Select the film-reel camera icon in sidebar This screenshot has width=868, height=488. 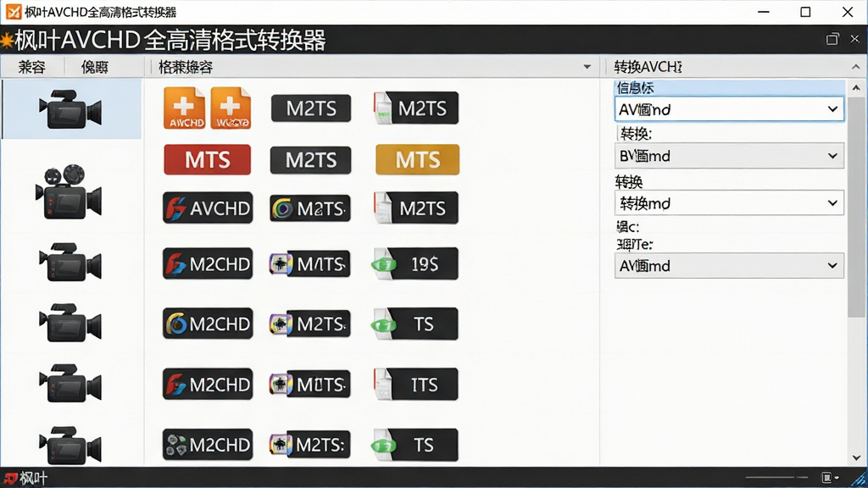pyautogui.click(x=69, y=191)
